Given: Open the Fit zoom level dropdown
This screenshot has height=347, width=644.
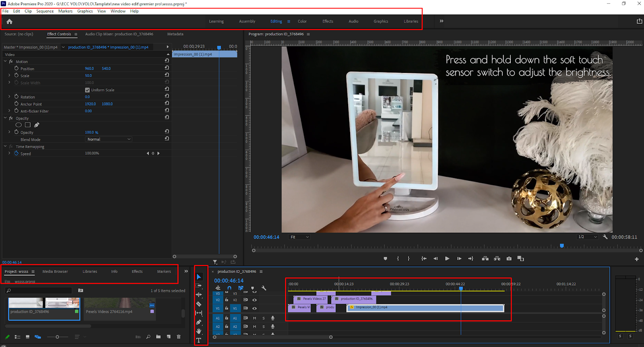Looking at the screenshot, I should point(299,237).
